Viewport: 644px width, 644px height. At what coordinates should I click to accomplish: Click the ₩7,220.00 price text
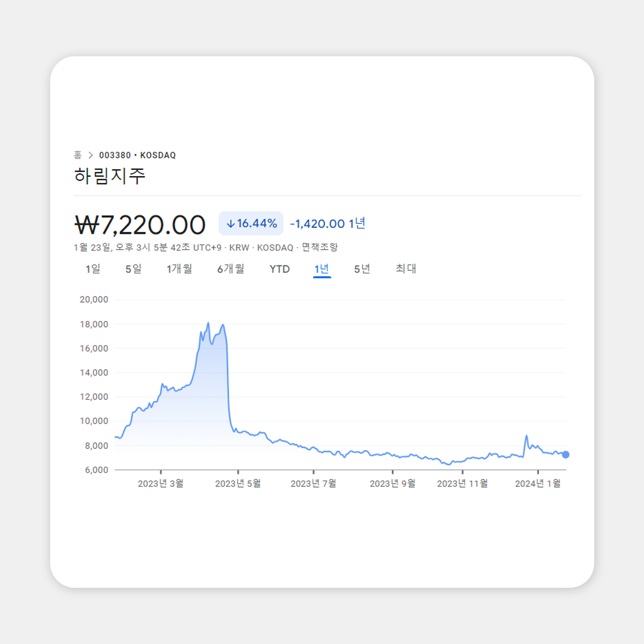140,225
